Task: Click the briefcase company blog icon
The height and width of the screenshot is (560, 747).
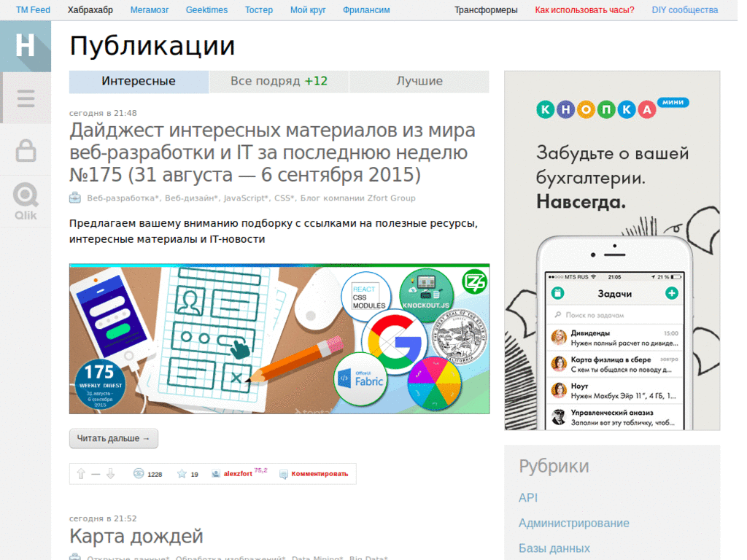Action: 75,198
